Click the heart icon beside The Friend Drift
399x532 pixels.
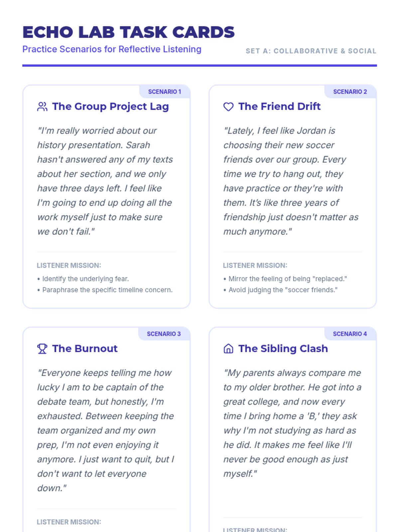(x=228, y=107)
